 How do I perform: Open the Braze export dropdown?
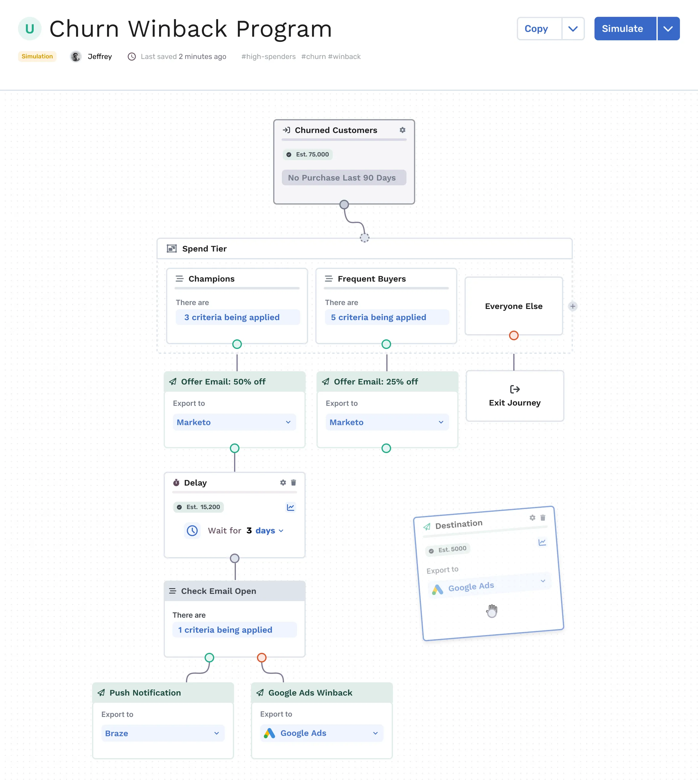point(162,733)
